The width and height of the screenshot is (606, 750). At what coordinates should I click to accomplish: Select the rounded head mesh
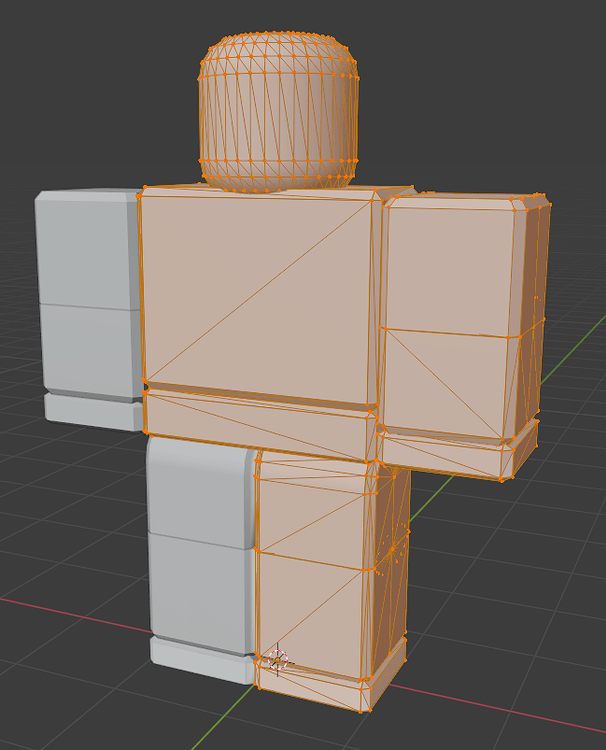coord(278,112)
